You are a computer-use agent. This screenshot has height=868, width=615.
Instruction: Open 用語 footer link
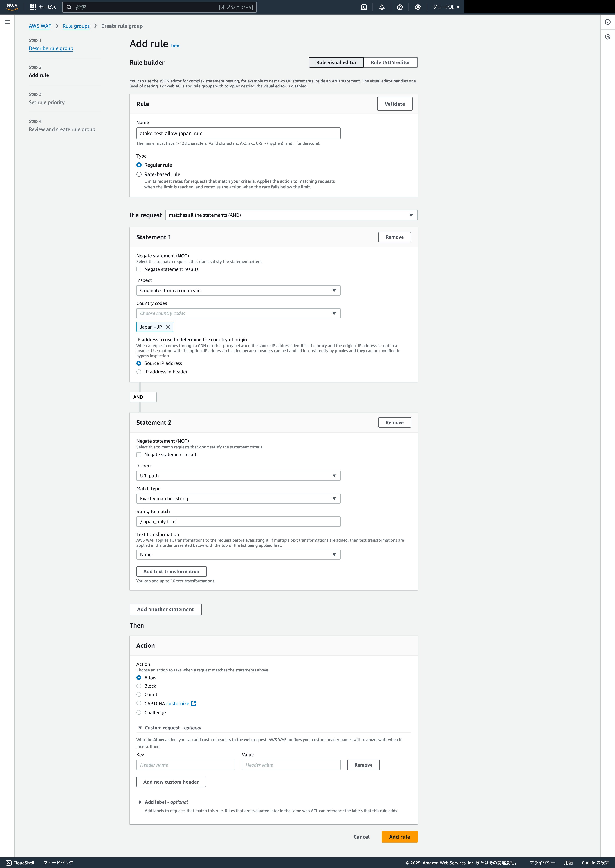click(568, 863)
